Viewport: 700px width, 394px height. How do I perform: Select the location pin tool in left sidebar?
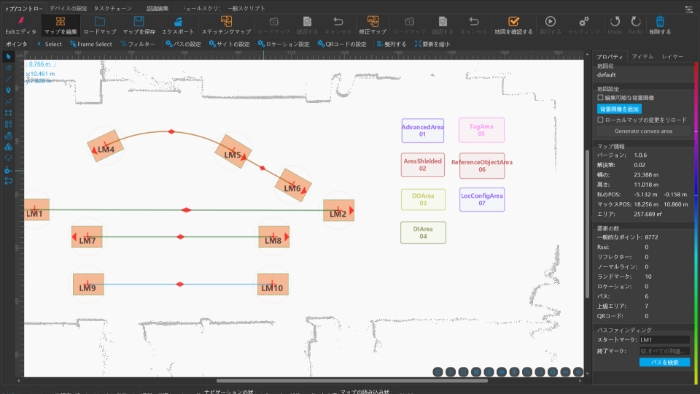click(x=8, y=90)
